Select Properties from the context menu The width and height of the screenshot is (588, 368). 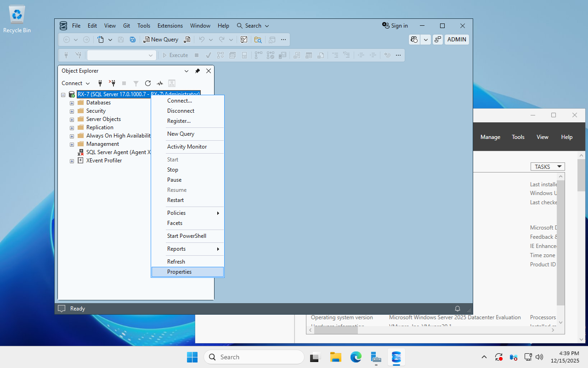(x=179, y=272)
